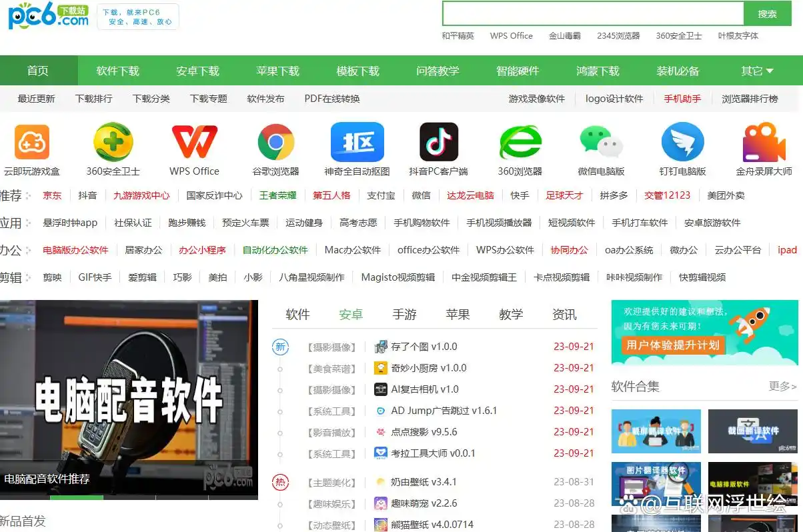This screenshot has width=803, height=532.
Task: Switch to the 安卓 tab
Action: coord(351,314)
